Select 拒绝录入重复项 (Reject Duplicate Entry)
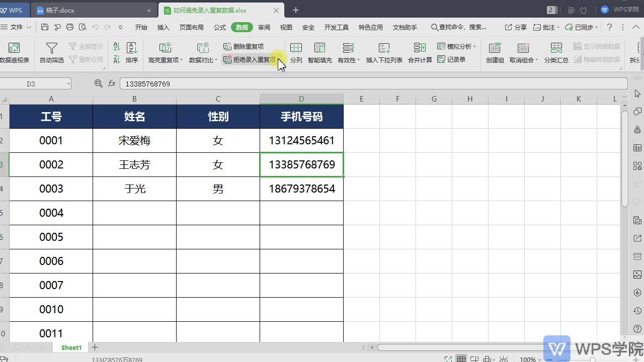Viewport: 644px width, 362px height. pos(249,59)
